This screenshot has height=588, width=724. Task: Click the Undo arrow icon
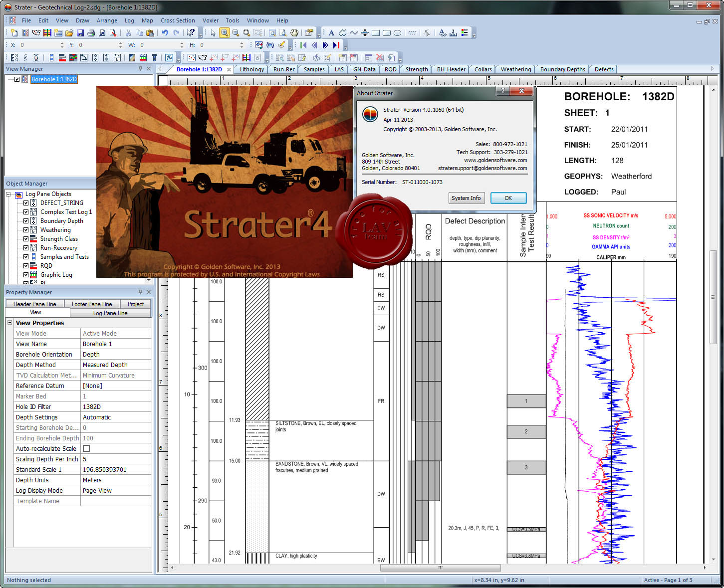click(x=165, y=33)
